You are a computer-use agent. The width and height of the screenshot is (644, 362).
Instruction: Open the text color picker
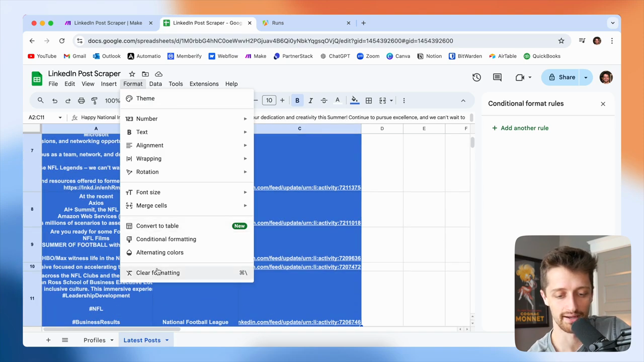point(337,101)
